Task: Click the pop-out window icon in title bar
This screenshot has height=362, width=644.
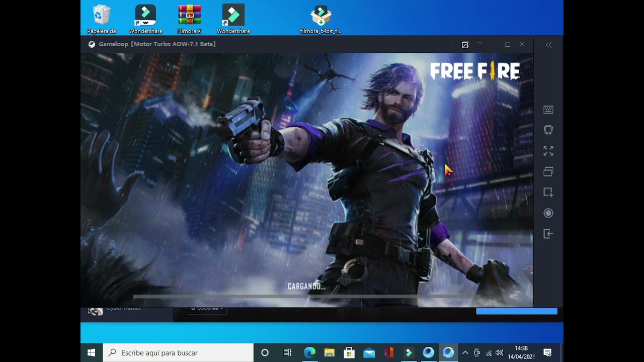Action: tap(465, 45)
